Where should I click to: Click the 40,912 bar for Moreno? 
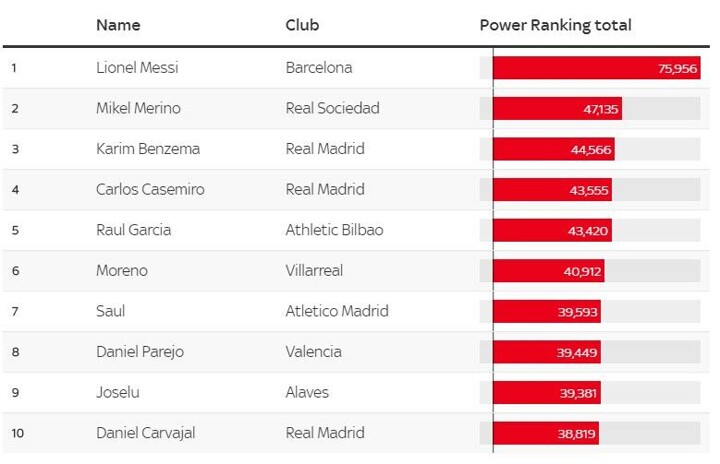coord(548,271)
